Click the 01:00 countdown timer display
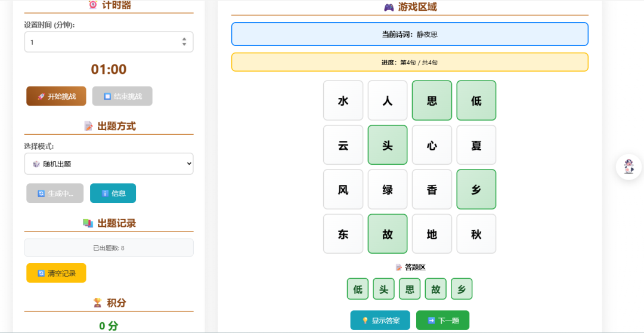644x333 pixels. click(x=109, y=69)
